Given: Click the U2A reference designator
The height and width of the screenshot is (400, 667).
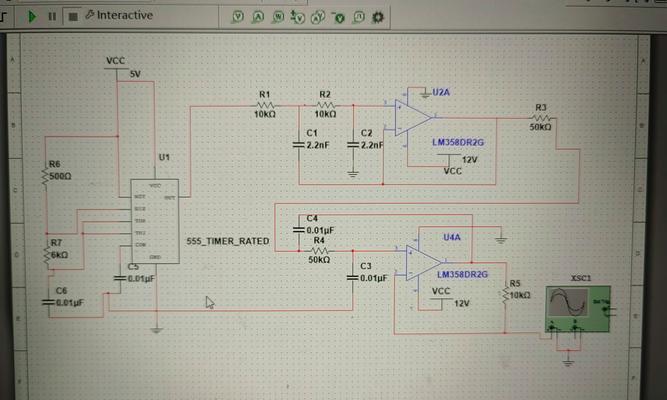Looking at the screenshot, I should coord(441,92).
